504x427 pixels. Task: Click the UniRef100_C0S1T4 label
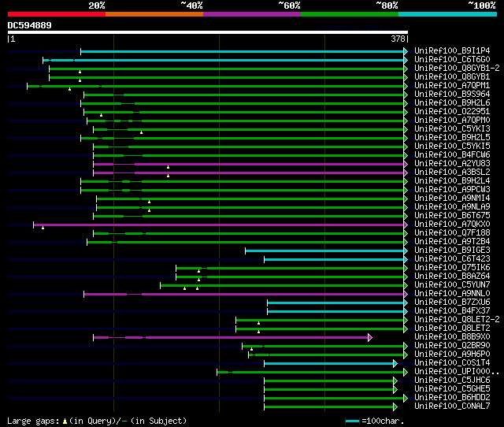click(452, 363)
